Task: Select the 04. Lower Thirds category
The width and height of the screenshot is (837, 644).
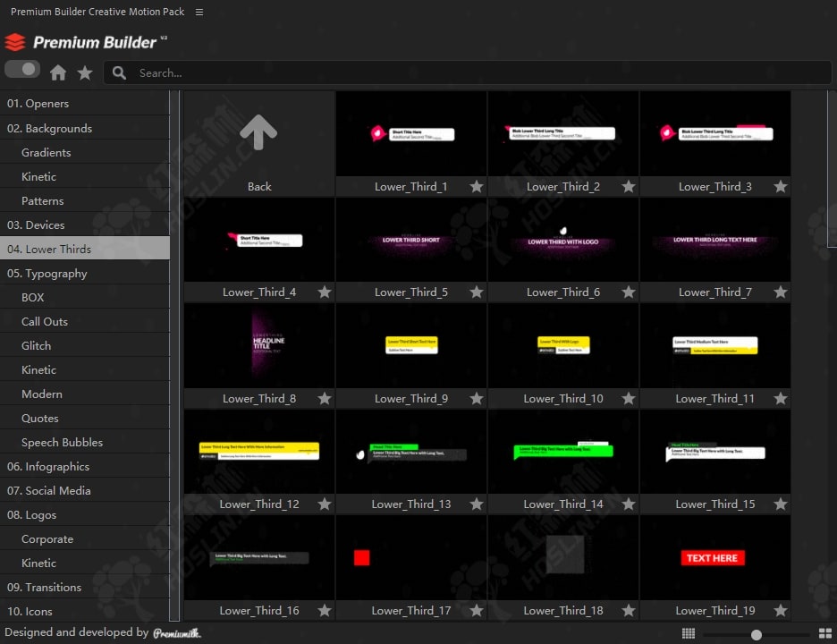Action: pyautogui.click(x=85, y=249)
